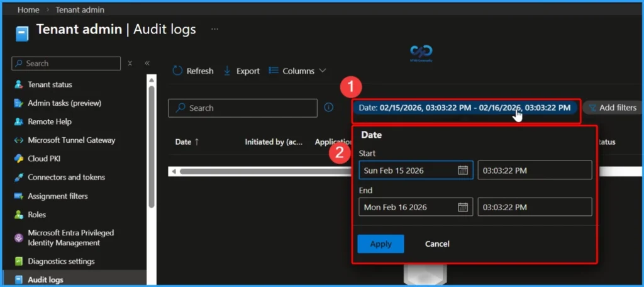Viewport: 644px width, 287px height.
Task: Select the Audit logs sidebar text
Action: click(x=45, y=279)
